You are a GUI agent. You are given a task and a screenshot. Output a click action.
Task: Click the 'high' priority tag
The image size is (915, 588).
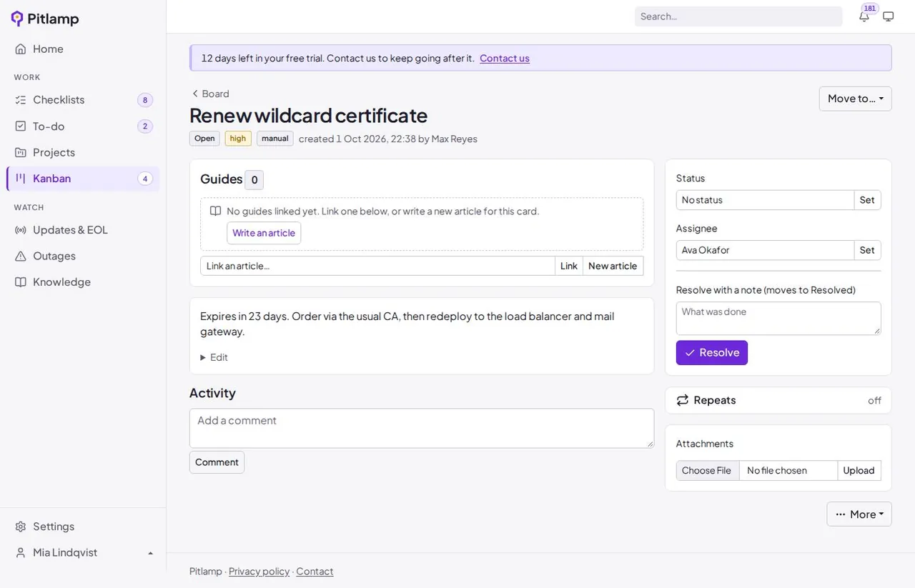click(x=238, y=139)
